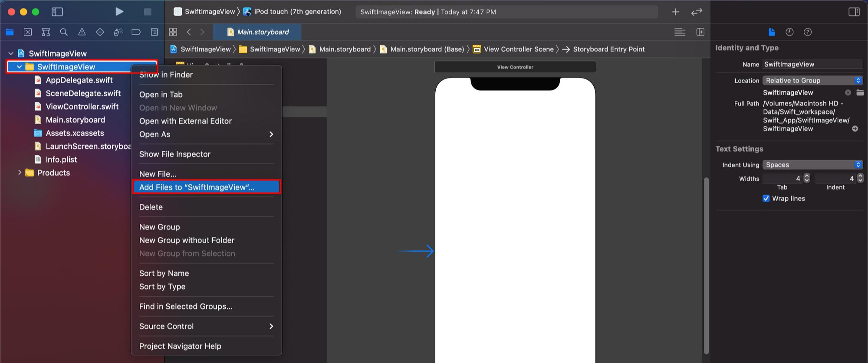Choose Find in Selected Groups…
The image size is (868, 363).
tap(206, 307)
